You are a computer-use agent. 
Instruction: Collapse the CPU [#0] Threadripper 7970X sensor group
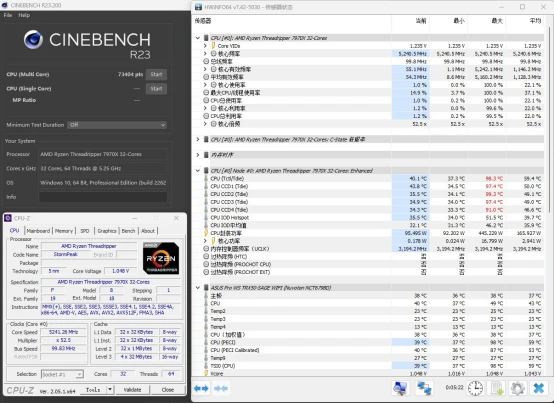(x=198, y=38)
